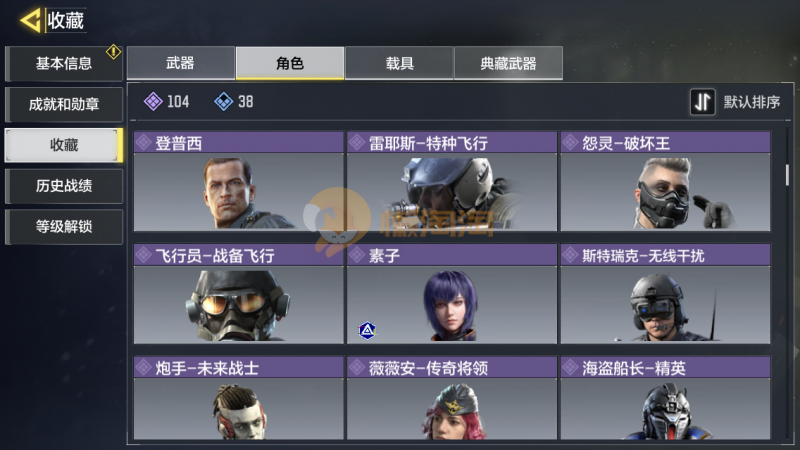
Task: Switch to the 载具 tab
Action: coord(399,63)
